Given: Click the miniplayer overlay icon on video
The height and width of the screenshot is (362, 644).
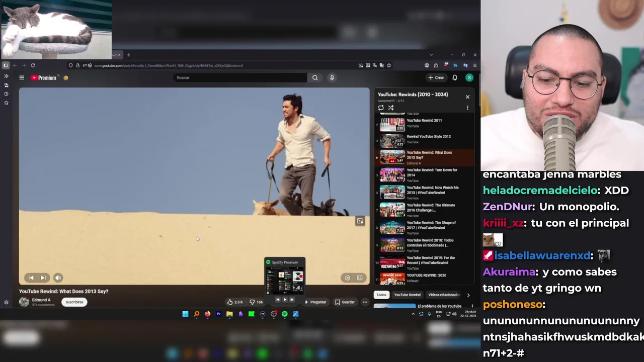Looking at the screenshot, I should click(360, 221).
